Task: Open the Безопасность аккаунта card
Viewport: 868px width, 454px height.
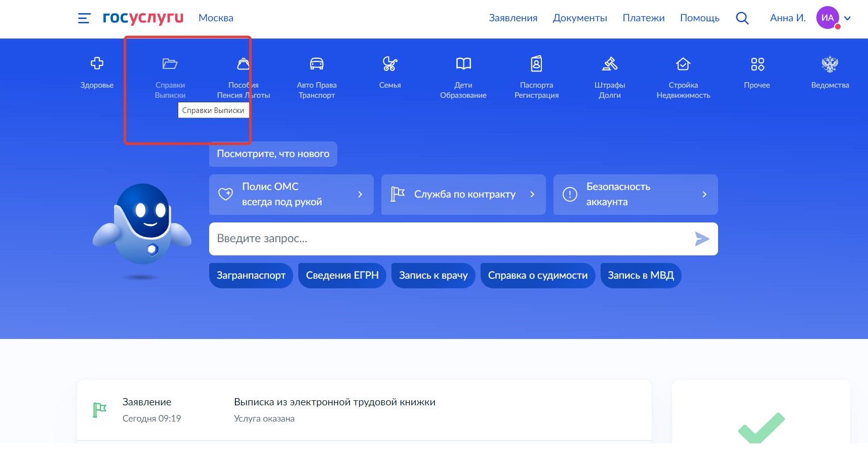Action: click(636, 195)
